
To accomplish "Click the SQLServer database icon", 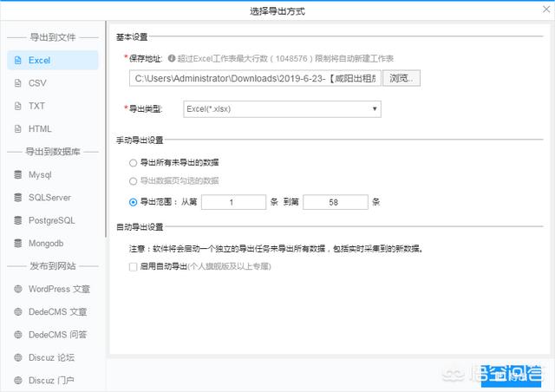I will point(17,198).
